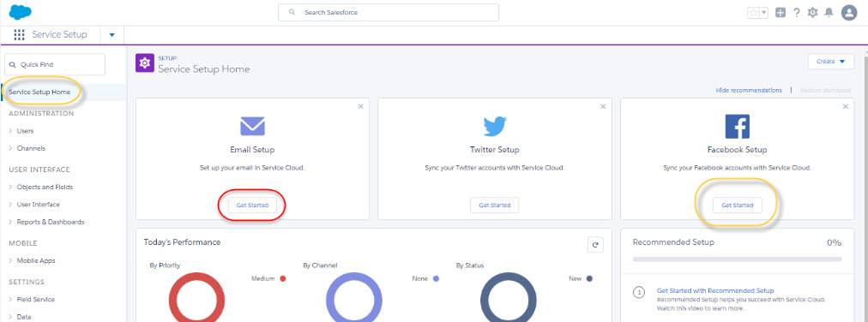
Task: Open the notifications bell
Action: (x=829, y=13)
